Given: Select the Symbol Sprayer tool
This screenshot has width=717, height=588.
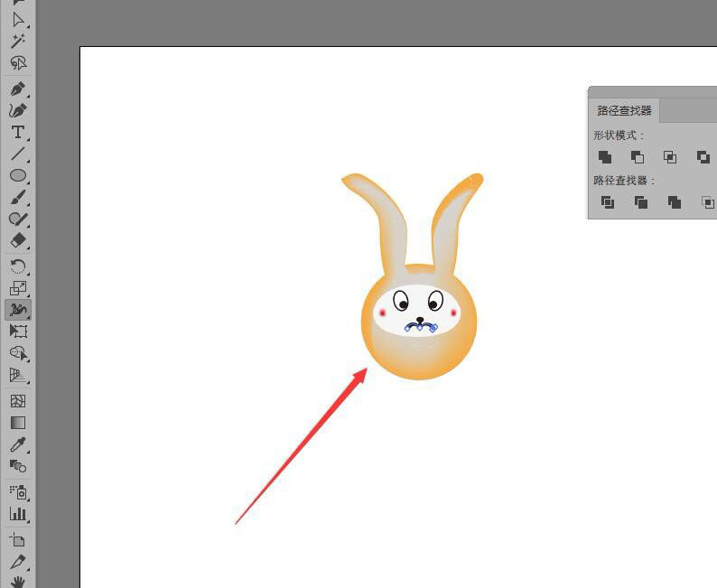Looking at the screenshot, I should click(18, 492).
